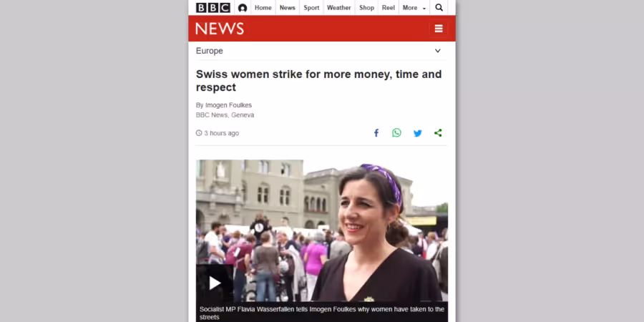Expand the Europe section chevron

point(437,51)
